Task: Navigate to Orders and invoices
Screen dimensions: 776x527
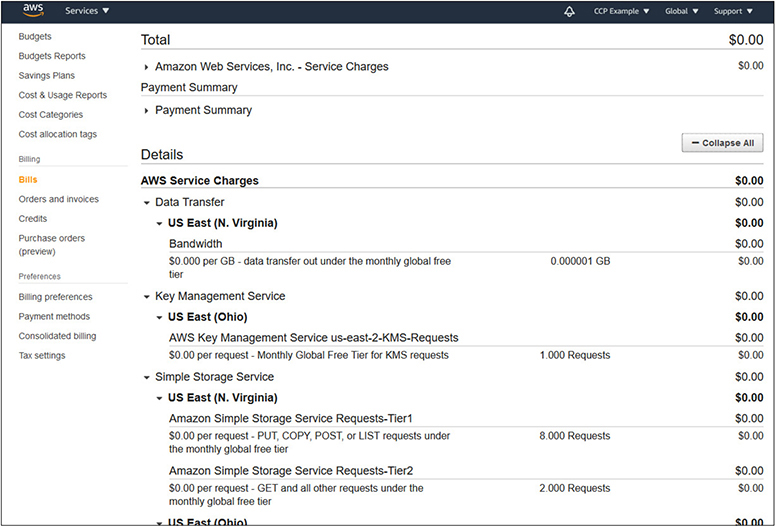Action: [x=58, y=199]
